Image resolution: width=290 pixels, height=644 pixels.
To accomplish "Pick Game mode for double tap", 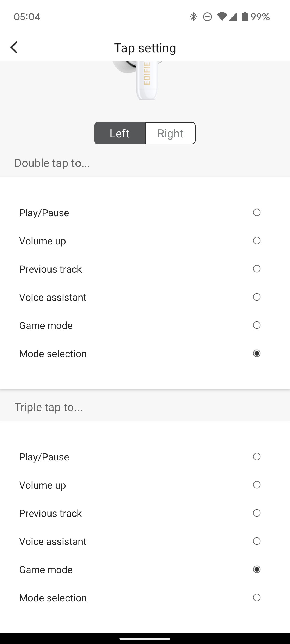I will coord(257,325).
